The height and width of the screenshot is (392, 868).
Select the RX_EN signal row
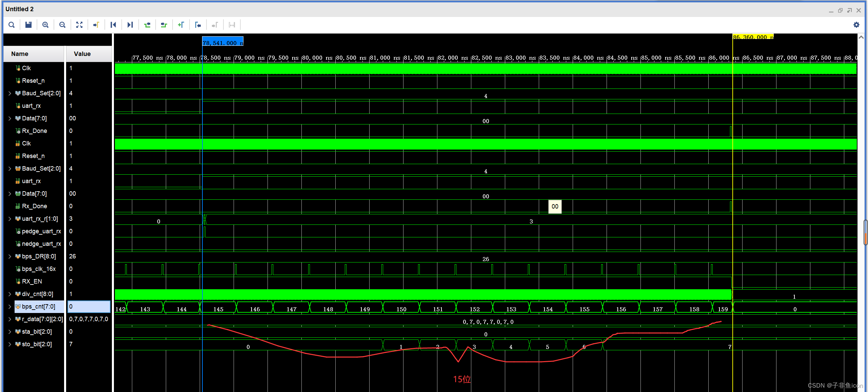pyautogui.click(x=32, y=281)
